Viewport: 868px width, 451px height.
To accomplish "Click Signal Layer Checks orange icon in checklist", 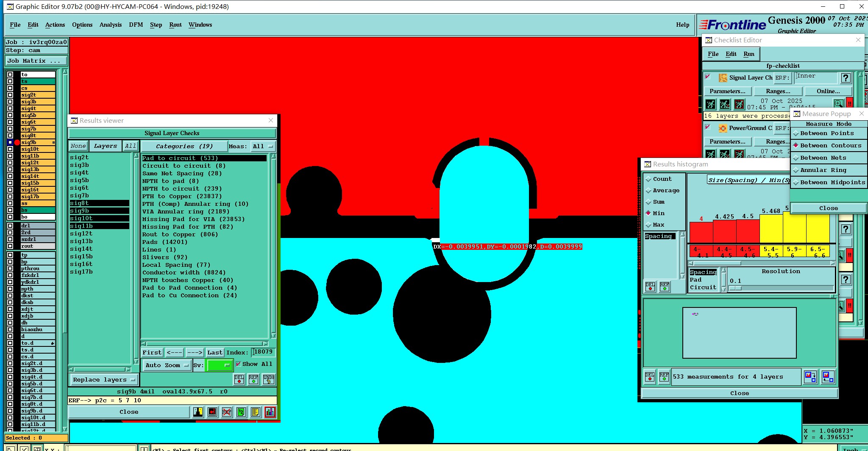I will pyautogui.click(x=723, y=78).
